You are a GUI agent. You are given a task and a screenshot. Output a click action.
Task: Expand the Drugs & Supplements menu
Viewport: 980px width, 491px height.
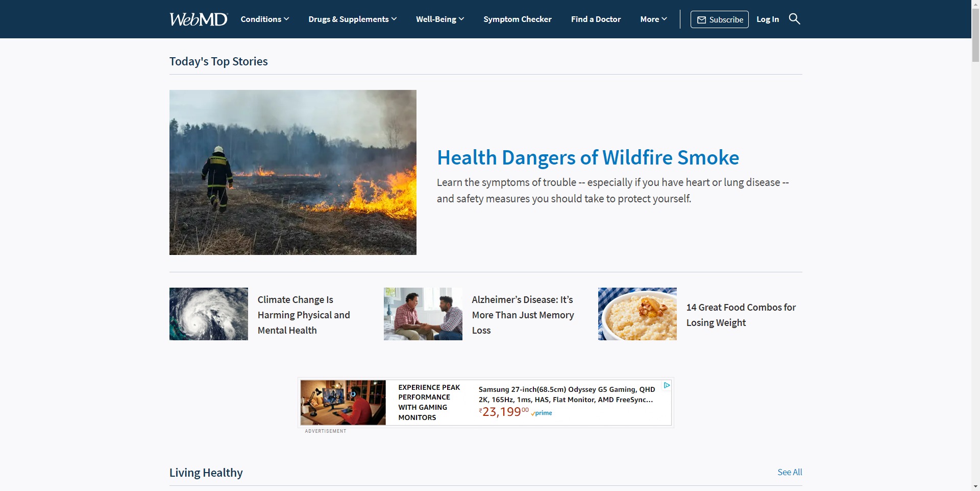click(x=352, y=19)
